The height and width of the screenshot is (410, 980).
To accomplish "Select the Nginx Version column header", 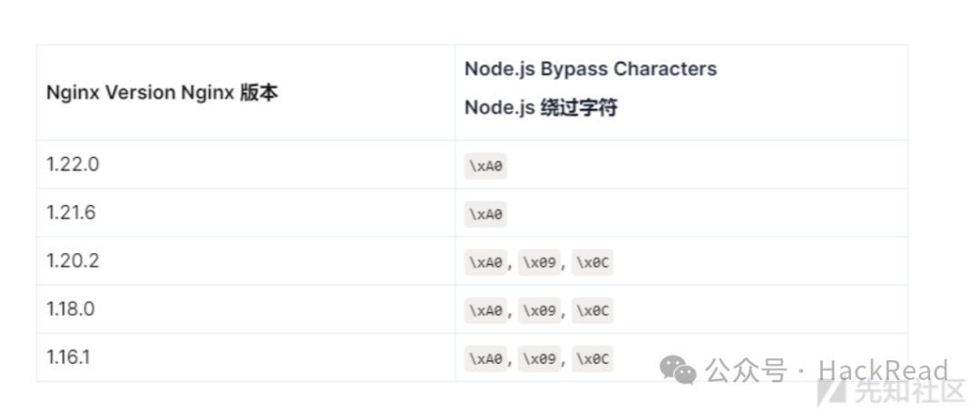I will (162, 93).
